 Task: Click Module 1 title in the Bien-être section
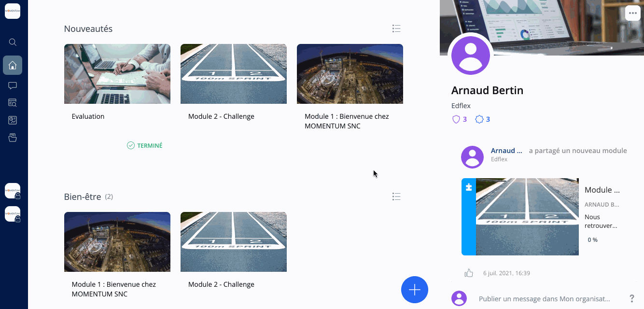(x=114, y=289)
